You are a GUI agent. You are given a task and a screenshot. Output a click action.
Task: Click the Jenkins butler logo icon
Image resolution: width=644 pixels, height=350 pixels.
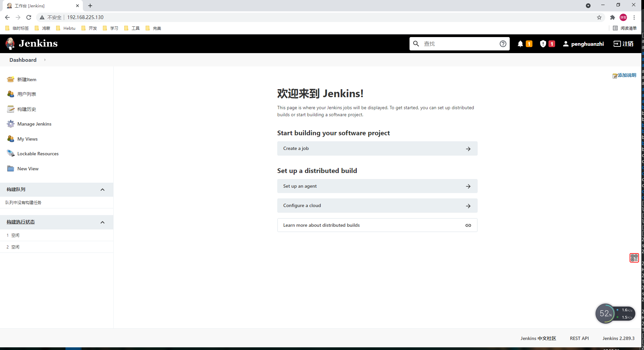[x=10, y=43]
